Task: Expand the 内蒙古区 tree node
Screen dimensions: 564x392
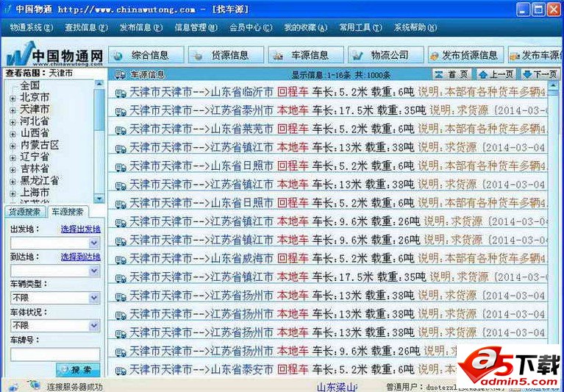Action: [13, 146]
